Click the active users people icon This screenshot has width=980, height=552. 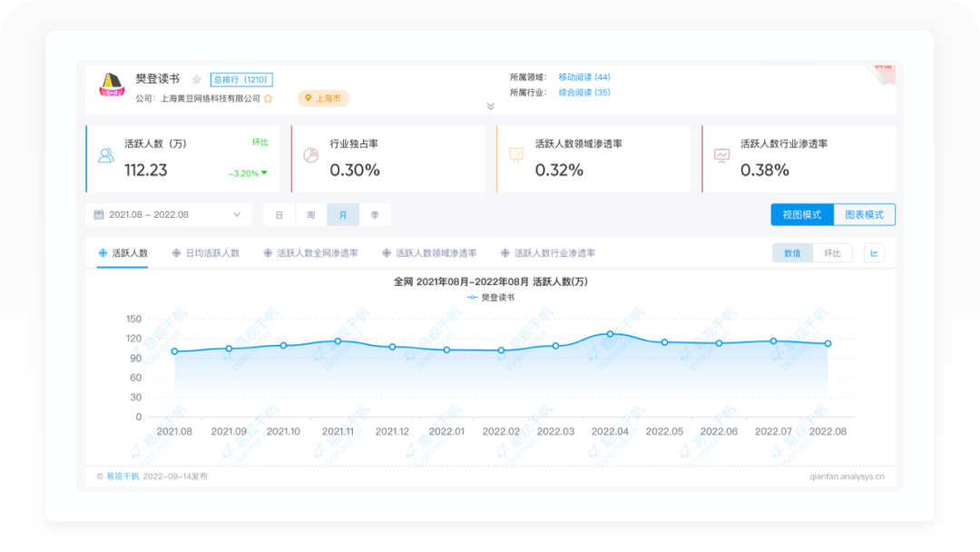(105, 155)
